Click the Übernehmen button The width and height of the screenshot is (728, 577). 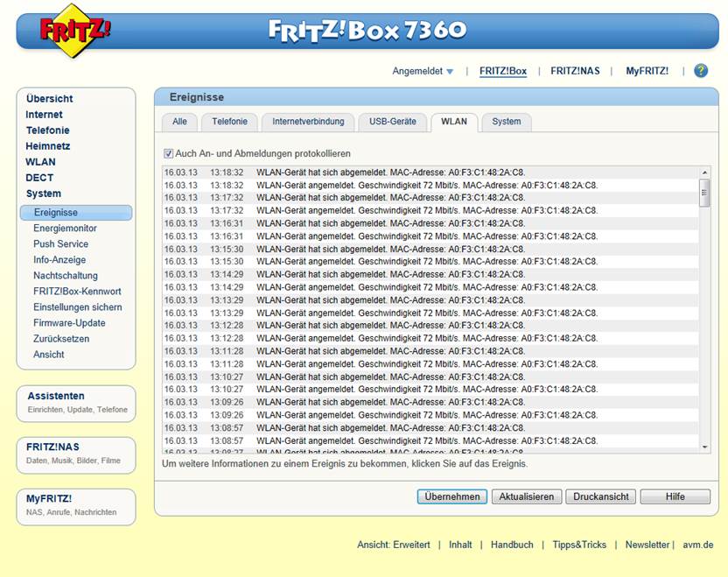tap(451, 496)
